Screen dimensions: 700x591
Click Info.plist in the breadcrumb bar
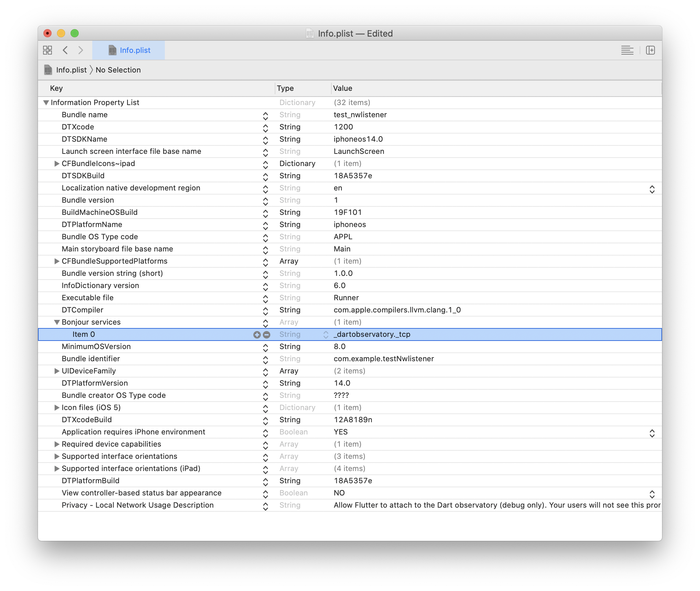(71, 70)
